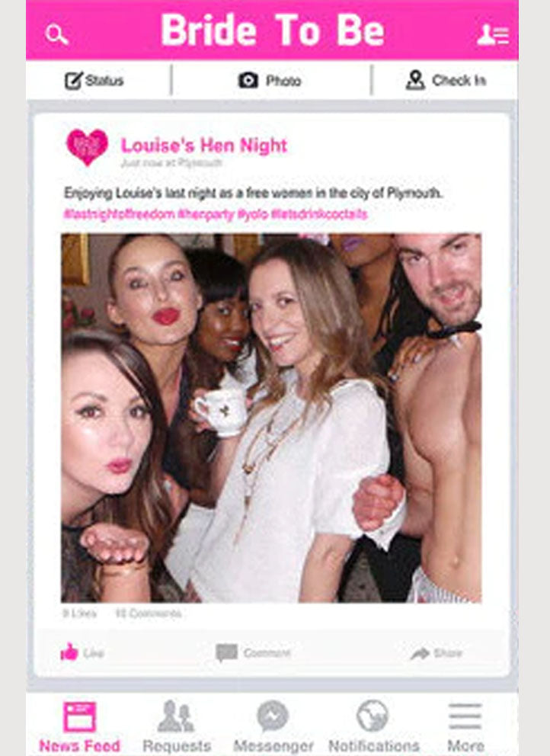This screenshot has height=756, width=550.
Task: Select the Photo camera icon
Action: pos(248,81)
